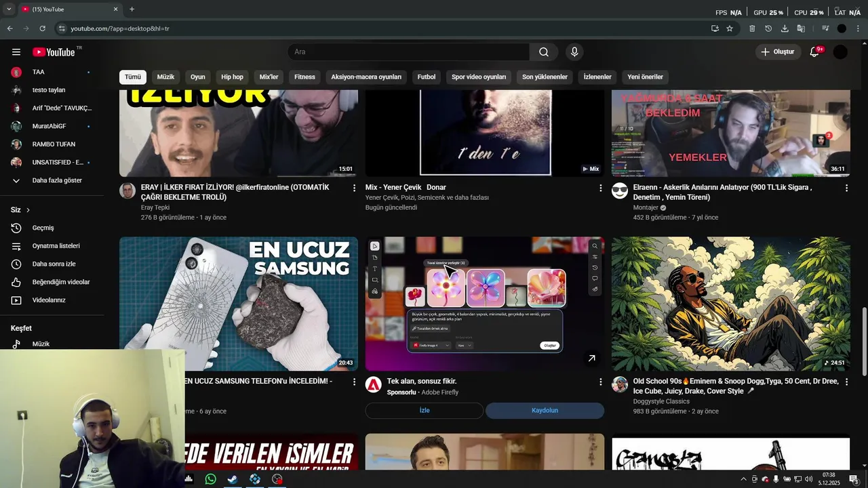This screenshot has height=488, width=868.
Task: Open WhatsApp from the taskbar
Action: point(210,479)
